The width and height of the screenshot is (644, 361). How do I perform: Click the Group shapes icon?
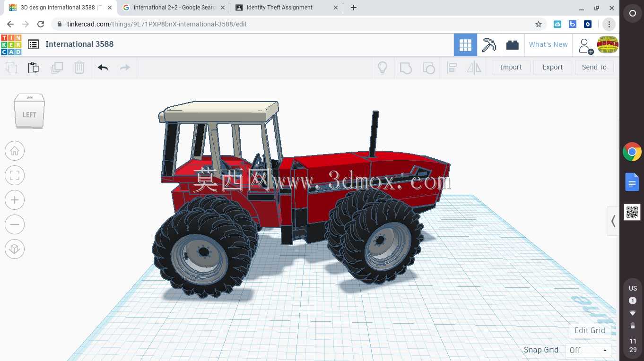406,68
